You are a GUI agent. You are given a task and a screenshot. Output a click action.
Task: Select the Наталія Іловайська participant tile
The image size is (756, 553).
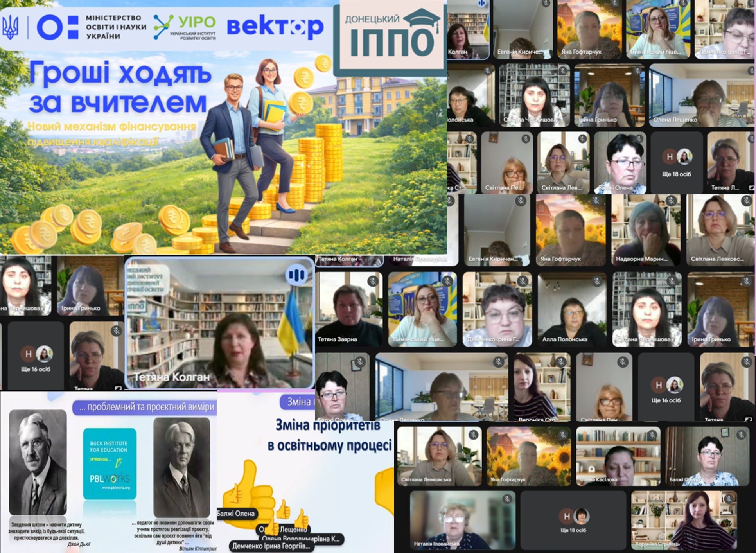coord(462,521)
